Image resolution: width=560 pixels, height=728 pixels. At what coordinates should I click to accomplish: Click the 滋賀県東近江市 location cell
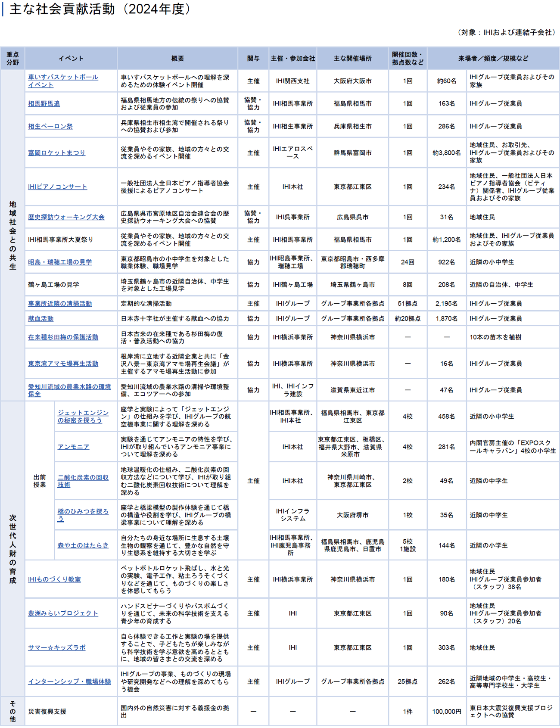pyautogui.click(x=352, y=390)
